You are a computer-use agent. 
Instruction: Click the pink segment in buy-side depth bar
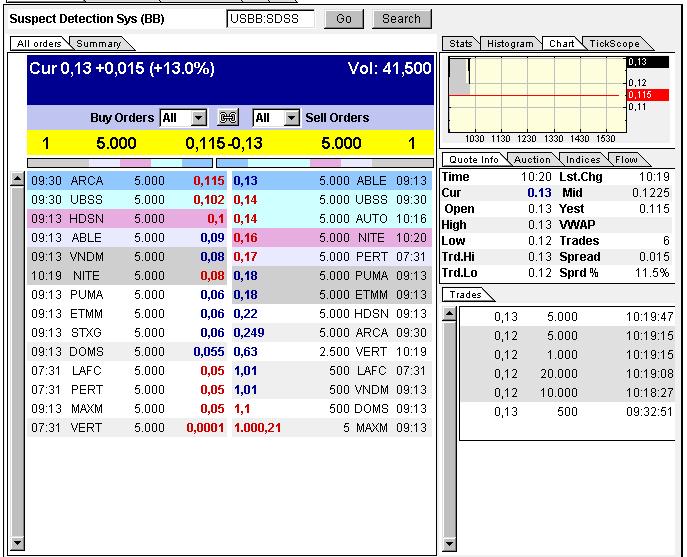click(x=135, y=162)
